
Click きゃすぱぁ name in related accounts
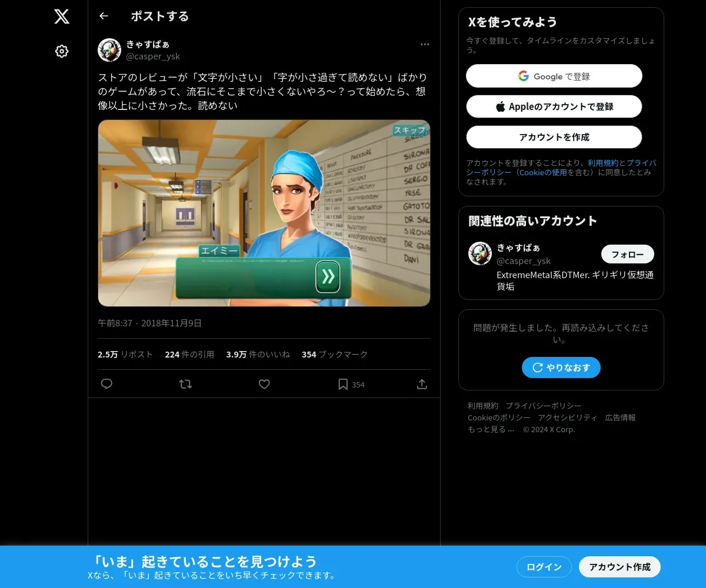[518, 248]
